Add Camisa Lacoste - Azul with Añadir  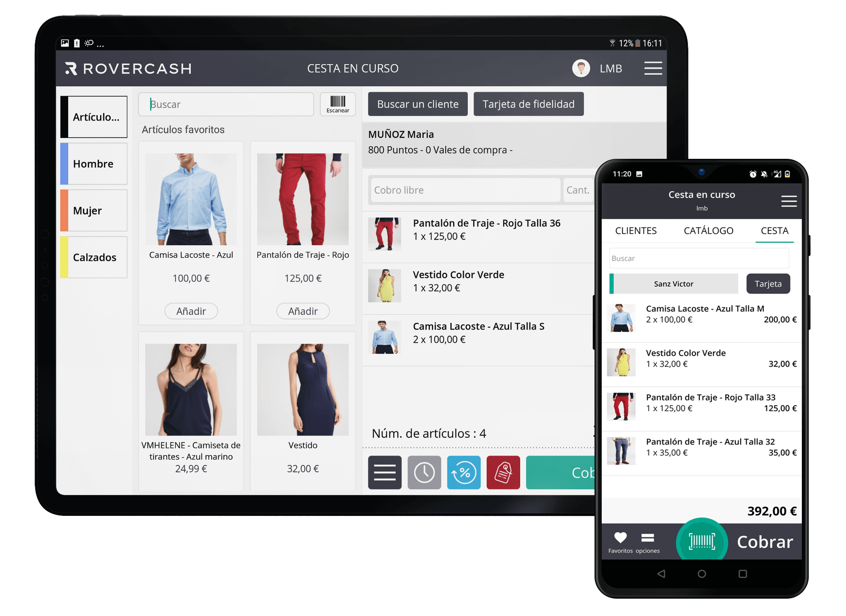(x=191, y=311)
